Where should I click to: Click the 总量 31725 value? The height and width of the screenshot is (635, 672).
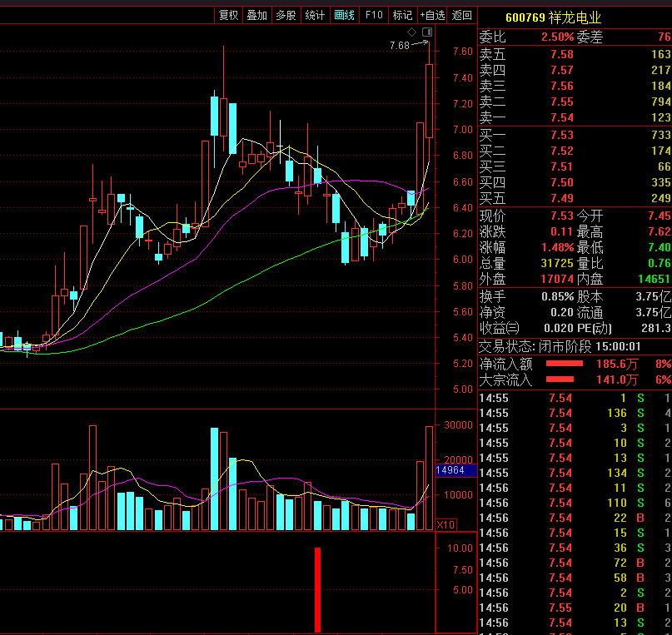pos(557,263)
